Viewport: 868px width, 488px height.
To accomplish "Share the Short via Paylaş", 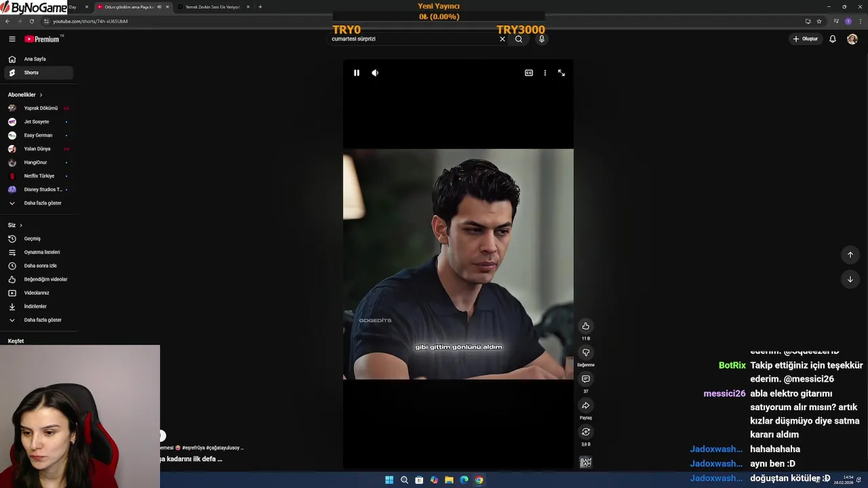I will (586, 405).
